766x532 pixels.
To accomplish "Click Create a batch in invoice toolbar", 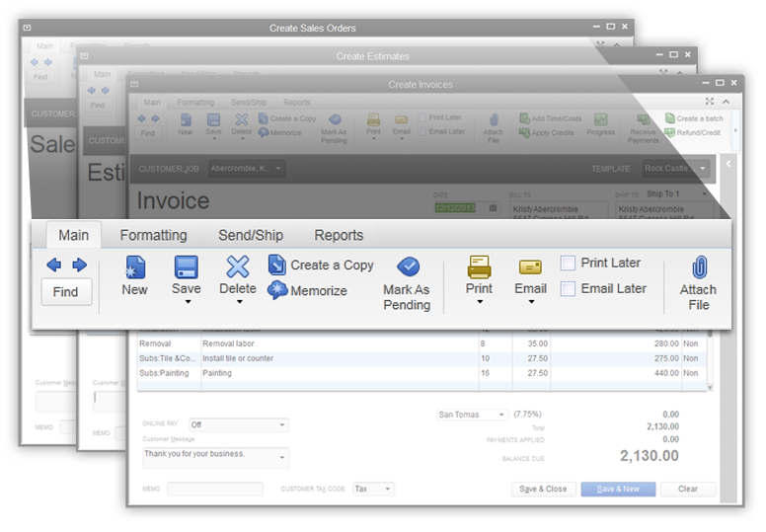I will click(694, 118).
